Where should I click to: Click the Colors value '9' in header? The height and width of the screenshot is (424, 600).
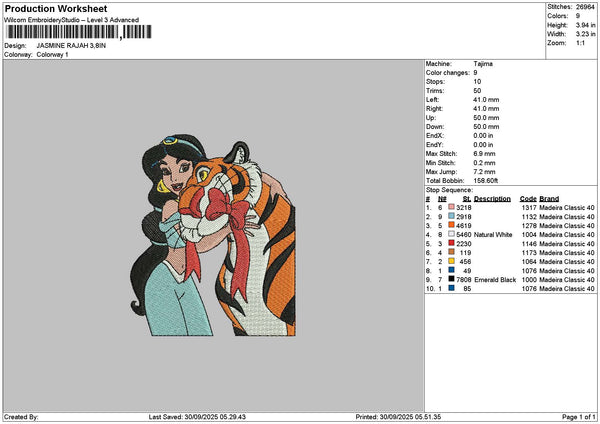click(578, 16)
